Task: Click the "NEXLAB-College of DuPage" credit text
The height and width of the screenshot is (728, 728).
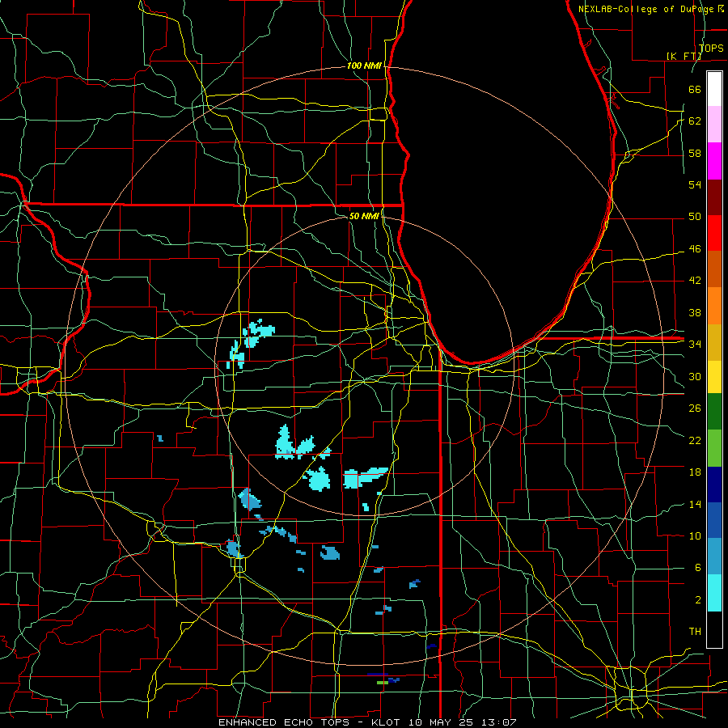Action: point(648,9)
